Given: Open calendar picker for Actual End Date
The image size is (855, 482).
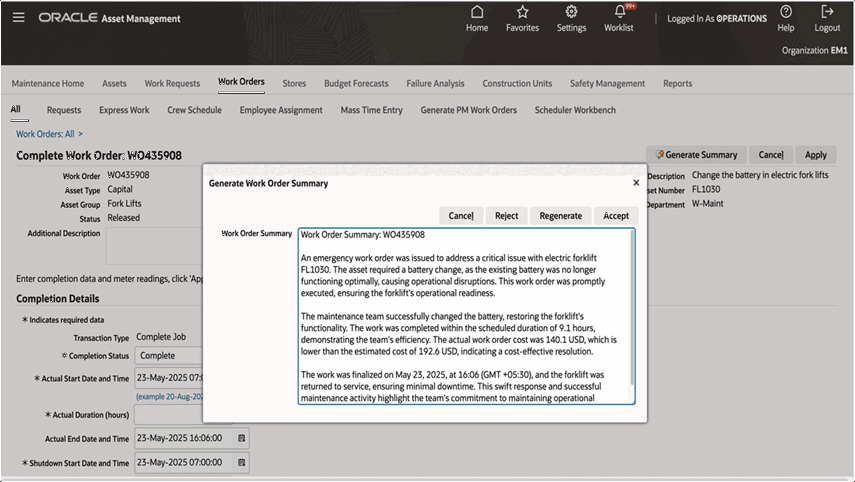Looking at the screenshot, I should click(x=242, y=438).
